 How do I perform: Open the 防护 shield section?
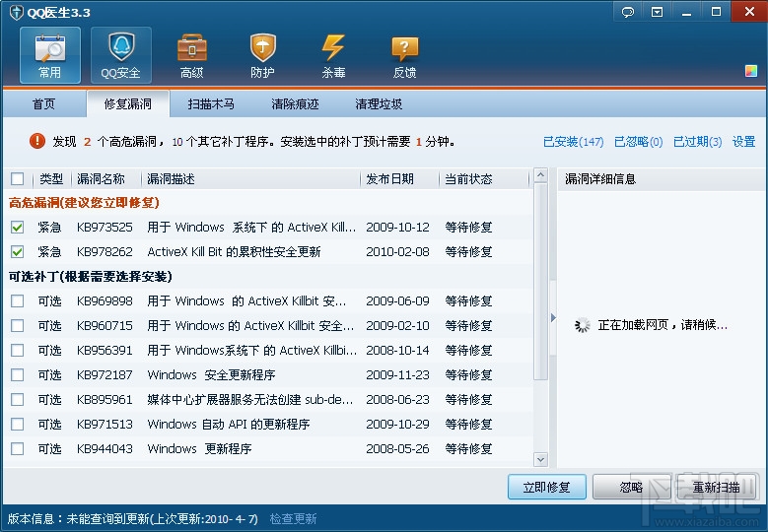[263, 55]
